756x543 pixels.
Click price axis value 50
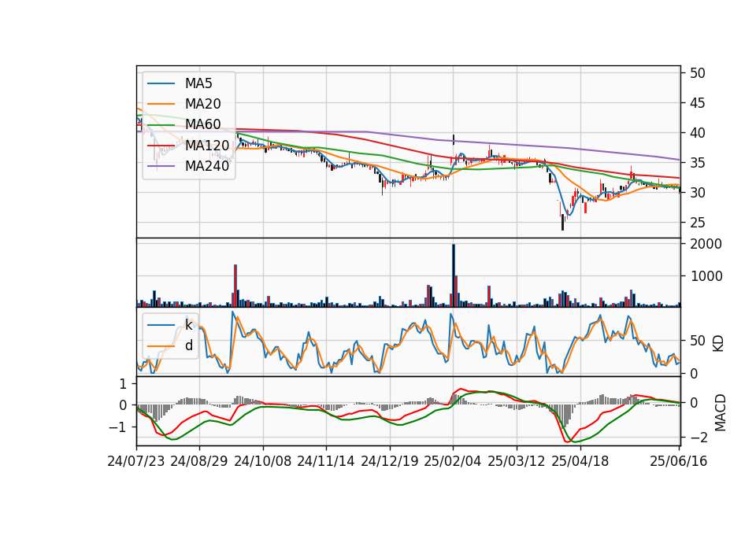698,73
